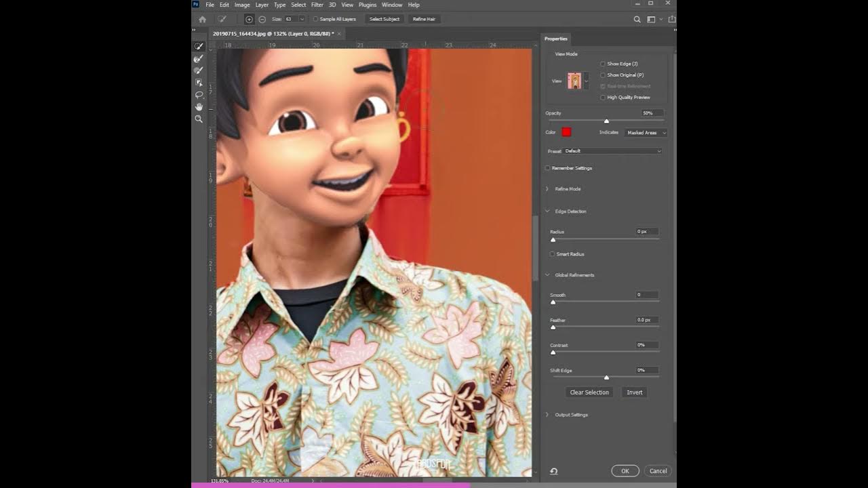
Task: Click the Smooth value input field
Action: coord(647,295)
